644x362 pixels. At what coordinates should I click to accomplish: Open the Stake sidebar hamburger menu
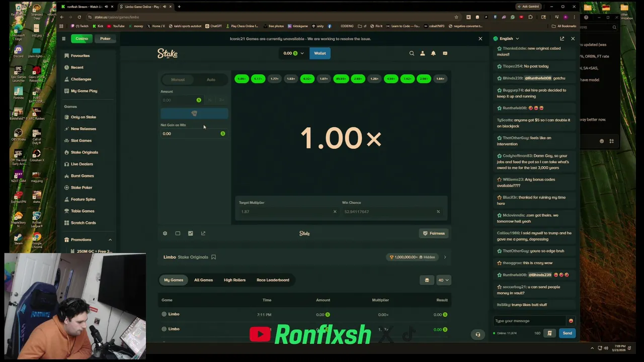[x=63, y=39]
